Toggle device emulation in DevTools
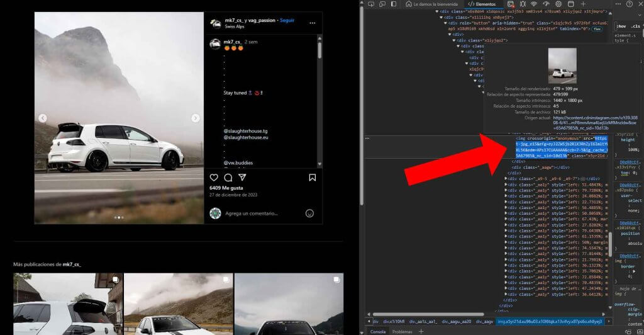The image size is (644, 335). pyautogui.click(x=382, y=4)
